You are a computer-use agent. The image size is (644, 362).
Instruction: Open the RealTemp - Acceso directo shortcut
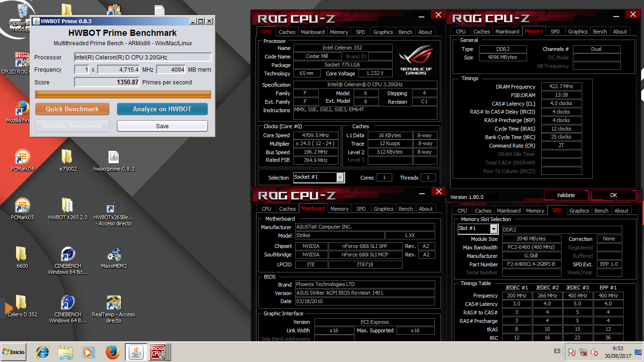click(114, 309)
